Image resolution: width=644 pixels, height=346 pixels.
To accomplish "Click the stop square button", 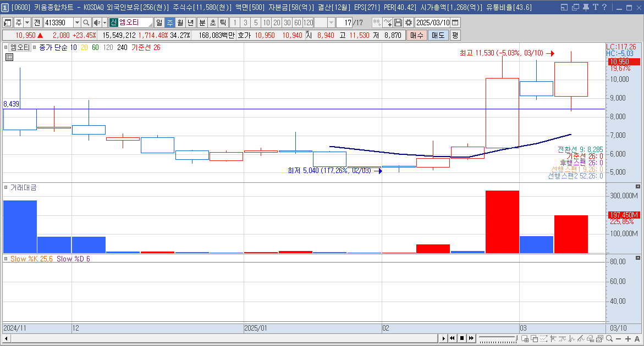I will [x=461, y=339].
